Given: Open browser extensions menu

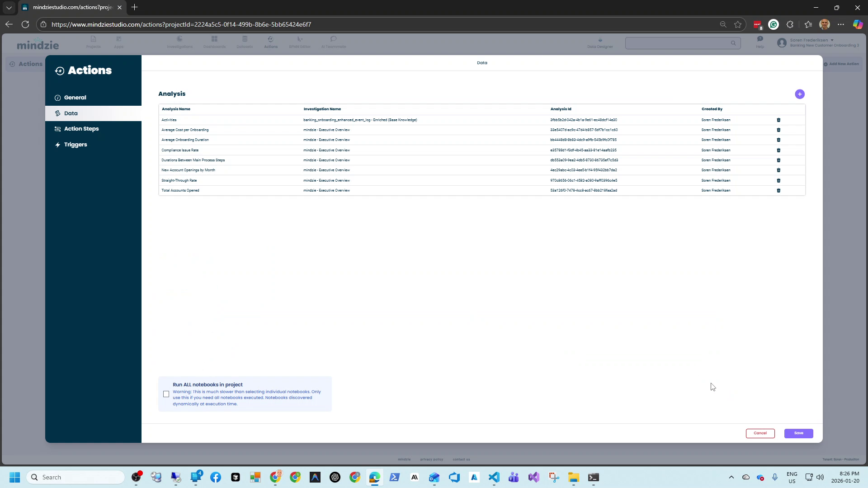Looking at the screenshot, I should (790, 24).
